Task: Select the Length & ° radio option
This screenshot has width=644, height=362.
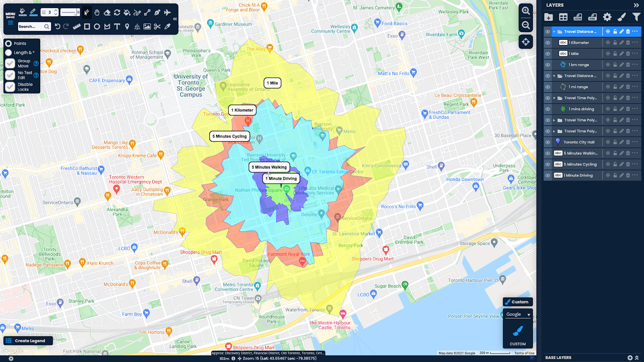Action: (8, 53)
